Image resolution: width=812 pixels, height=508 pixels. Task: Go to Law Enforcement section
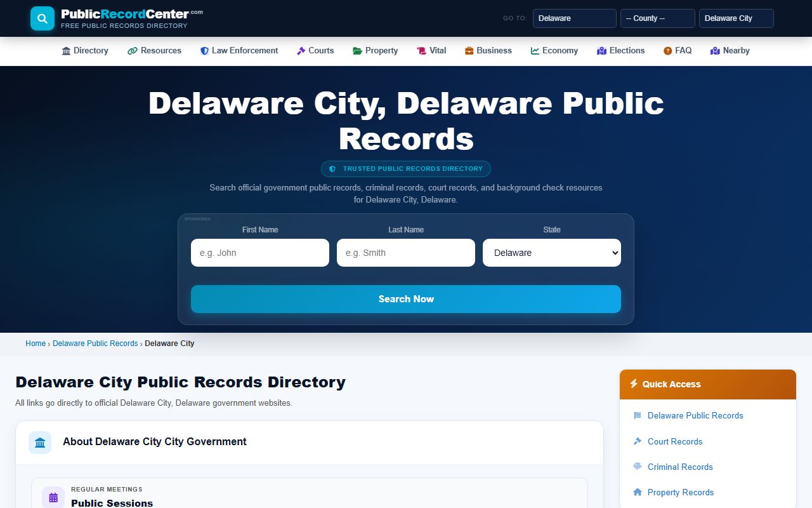(x=239, y=51)
